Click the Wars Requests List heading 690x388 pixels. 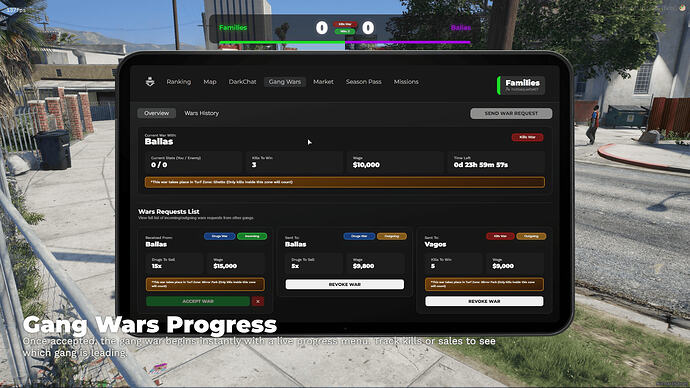click(x=169, y=212)
